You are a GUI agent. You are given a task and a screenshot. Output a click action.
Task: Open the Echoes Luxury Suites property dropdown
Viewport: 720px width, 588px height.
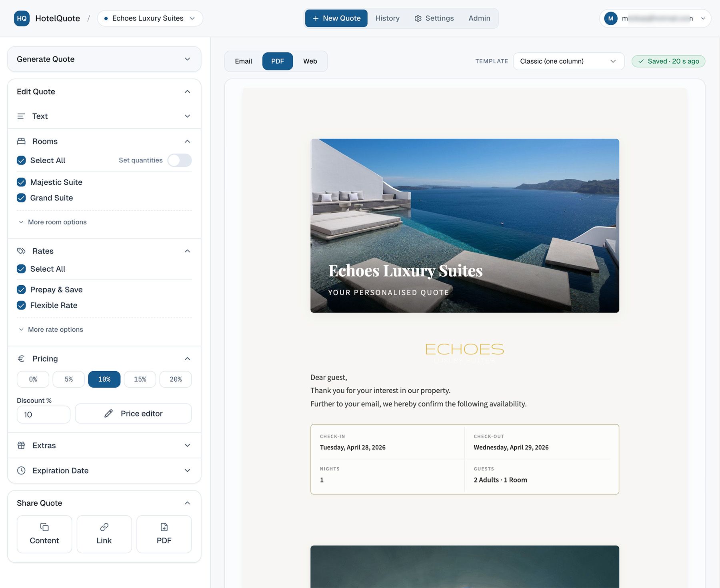[150, 18]
